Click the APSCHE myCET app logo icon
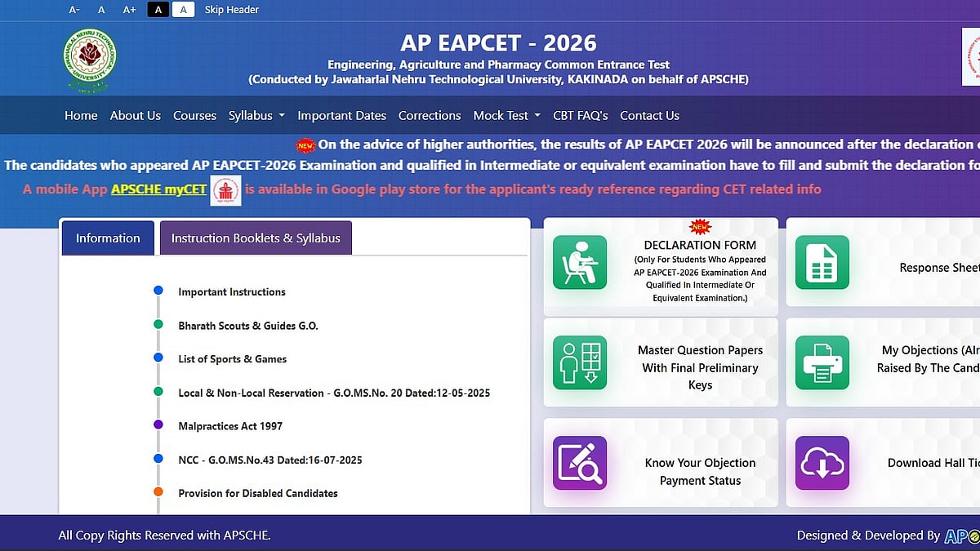The image size is (980, 551). tap(225, 190)
